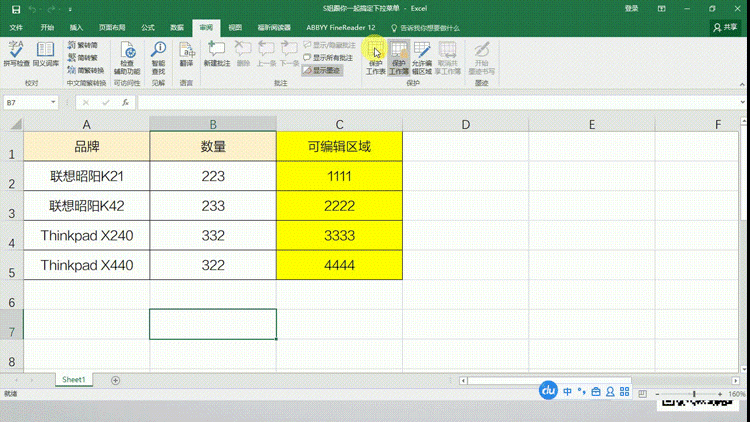Click the Undo arrow in title bar
The height and width of the screenshot is (422, 750).
click(x=33, y=9)
